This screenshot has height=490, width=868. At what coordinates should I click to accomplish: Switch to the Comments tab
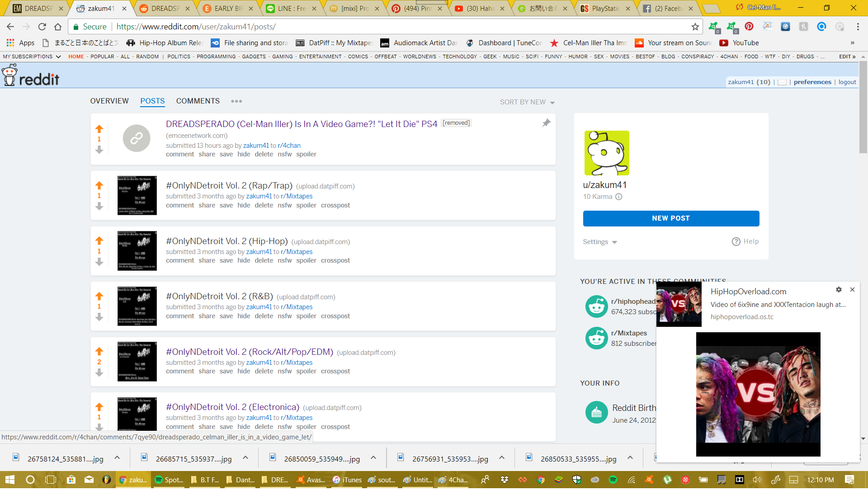click(x=198, y=101)
